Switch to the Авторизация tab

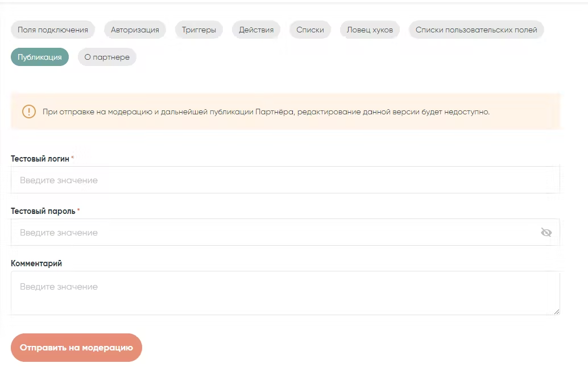coord(135,30)
